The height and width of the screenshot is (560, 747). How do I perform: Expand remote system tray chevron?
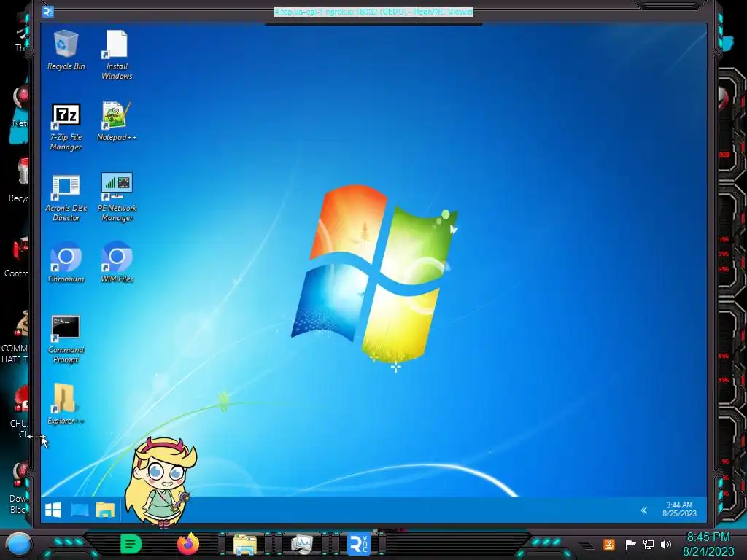(x=644, y=510)
